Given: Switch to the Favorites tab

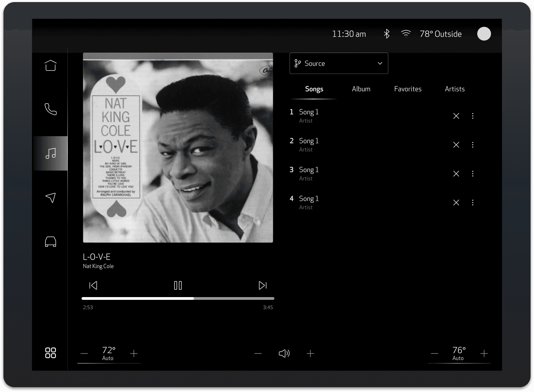Looking at the screenshot, I should (x=408, y=89).
